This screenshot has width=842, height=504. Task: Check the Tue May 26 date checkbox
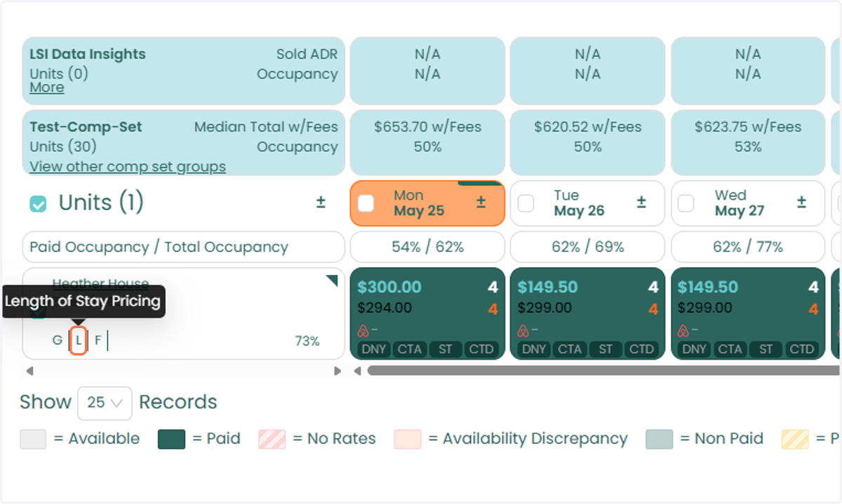tap(526, 203)
